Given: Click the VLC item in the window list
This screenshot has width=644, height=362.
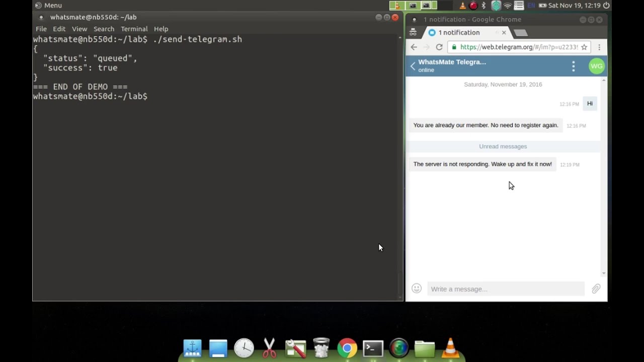Looking at the screenshot, I should 397,6.
